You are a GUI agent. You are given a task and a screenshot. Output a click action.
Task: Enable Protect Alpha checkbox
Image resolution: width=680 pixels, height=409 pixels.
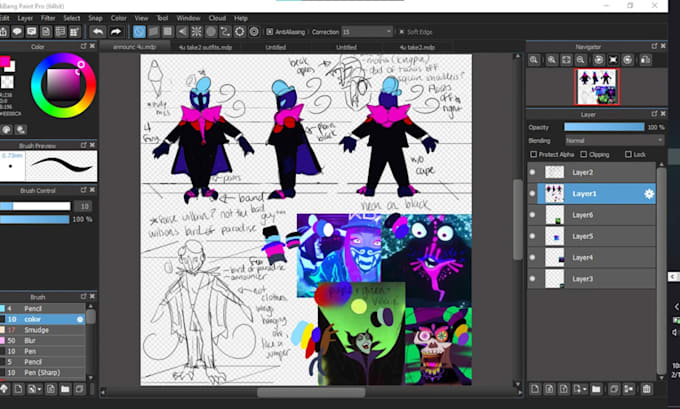533,154
